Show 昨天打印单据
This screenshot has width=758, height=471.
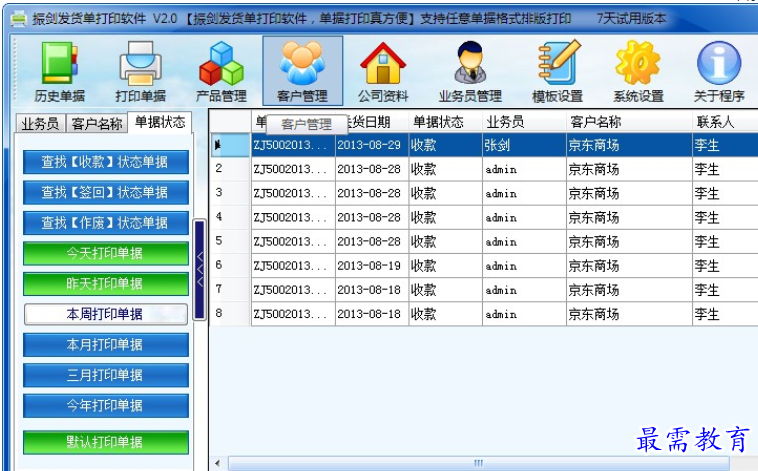coord(105,284)
